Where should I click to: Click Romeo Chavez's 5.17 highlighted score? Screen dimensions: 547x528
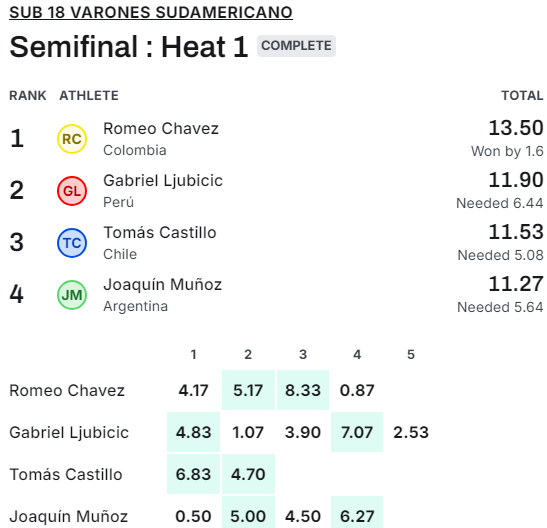[248, 390]
